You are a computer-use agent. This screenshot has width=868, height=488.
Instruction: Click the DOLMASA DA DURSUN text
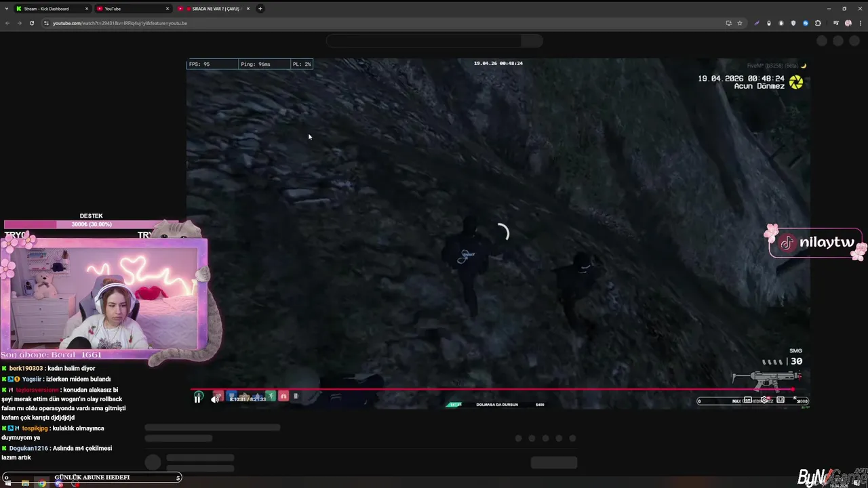pyautogui.click(x=497, y=405)
